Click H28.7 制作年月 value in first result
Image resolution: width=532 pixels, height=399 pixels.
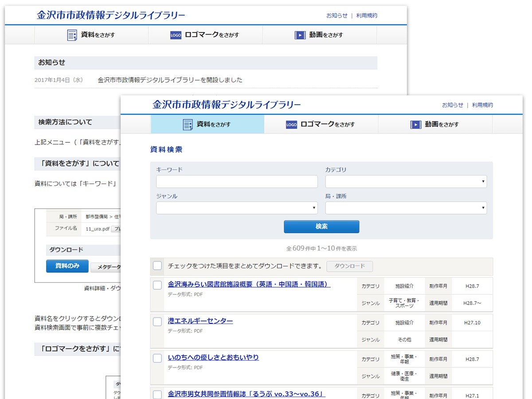pyautogui.click(x=472, y=286)
